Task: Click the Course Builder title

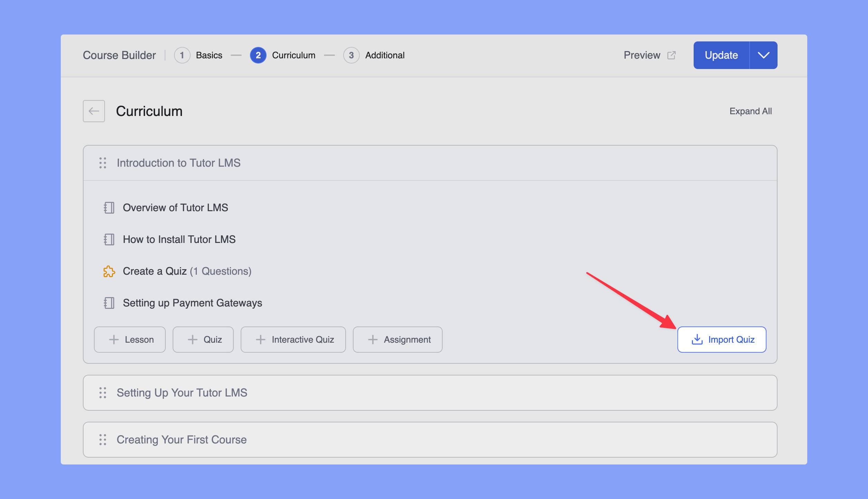Action: (119, 55)
